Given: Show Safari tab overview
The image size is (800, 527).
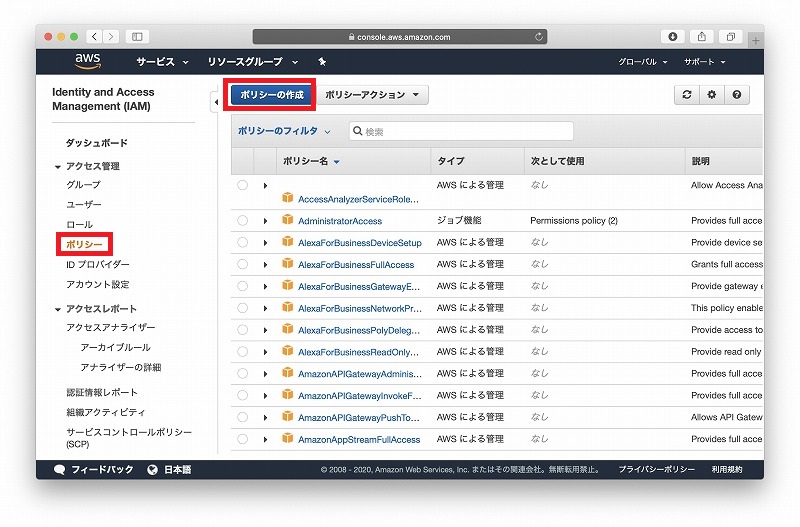Looking at the screenshot, I should click(731, 36).
